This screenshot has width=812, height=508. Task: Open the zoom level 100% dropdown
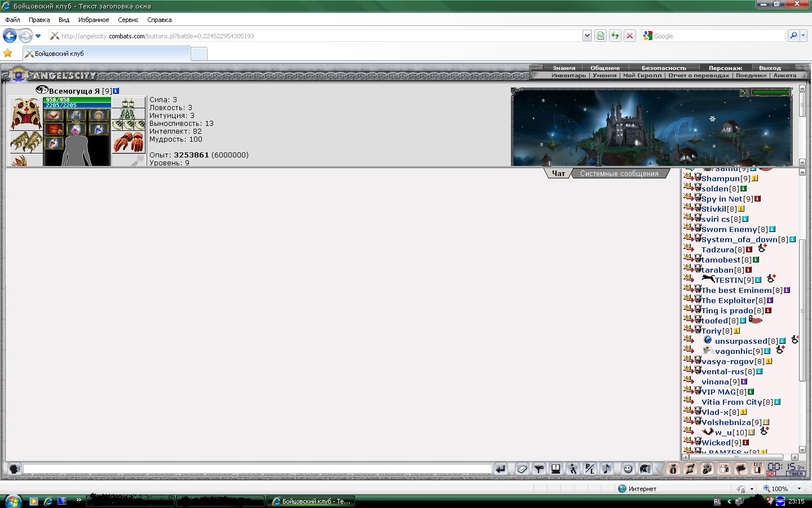tap(799, 488)
